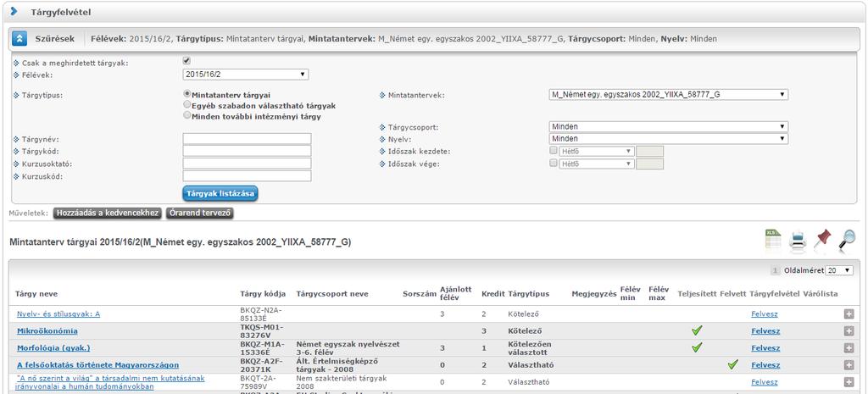Focus the Tárgykód input field
The width and height of the screenshot is (868, 394).
point(247,151)
